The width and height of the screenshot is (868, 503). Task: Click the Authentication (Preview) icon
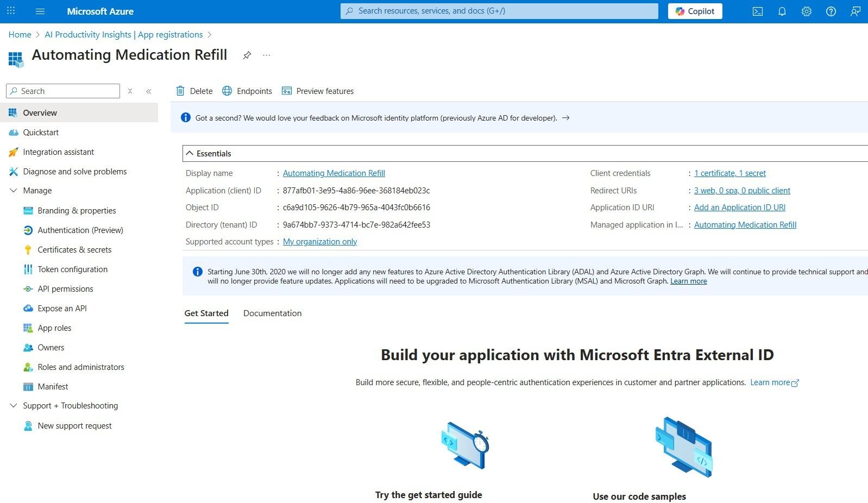(28, 230)
